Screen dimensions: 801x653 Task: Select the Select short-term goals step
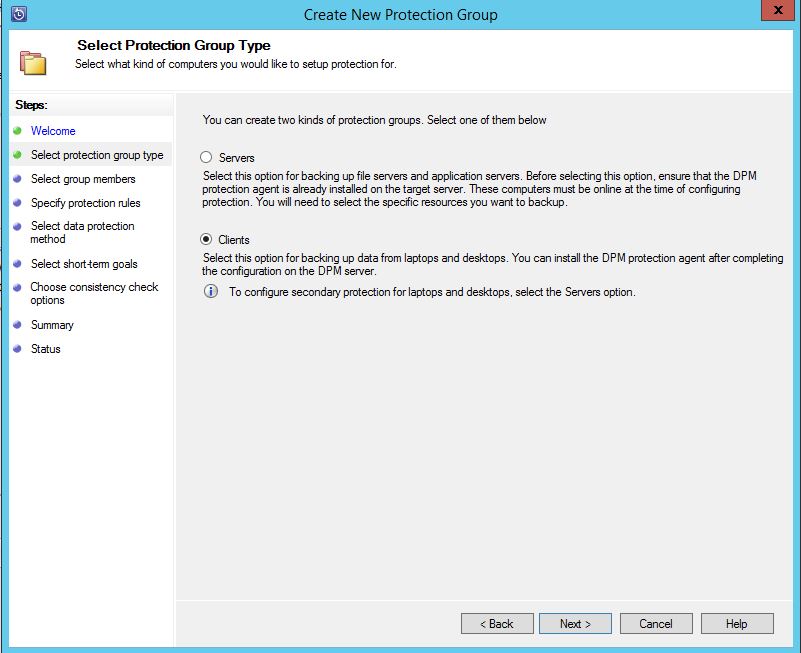(84, 264)
